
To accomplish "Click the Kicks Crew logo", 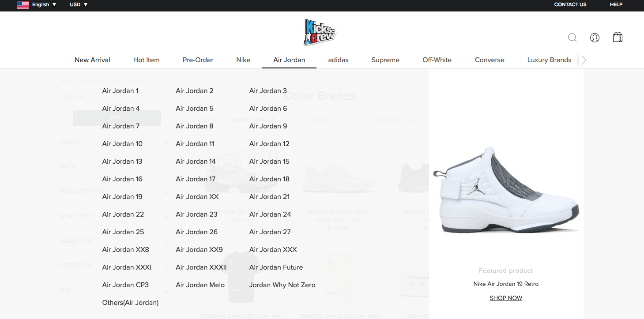I will tap(320, 32).
